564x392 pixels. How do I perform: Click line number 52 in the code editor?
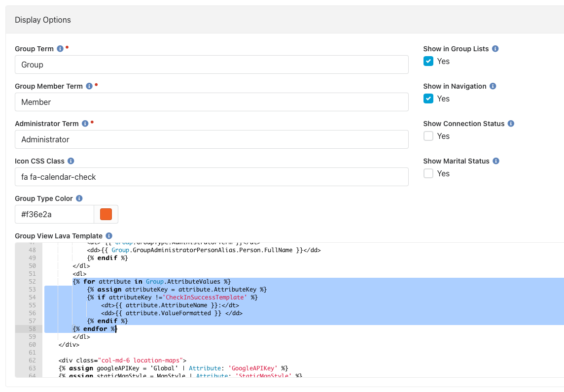point(32,281)
